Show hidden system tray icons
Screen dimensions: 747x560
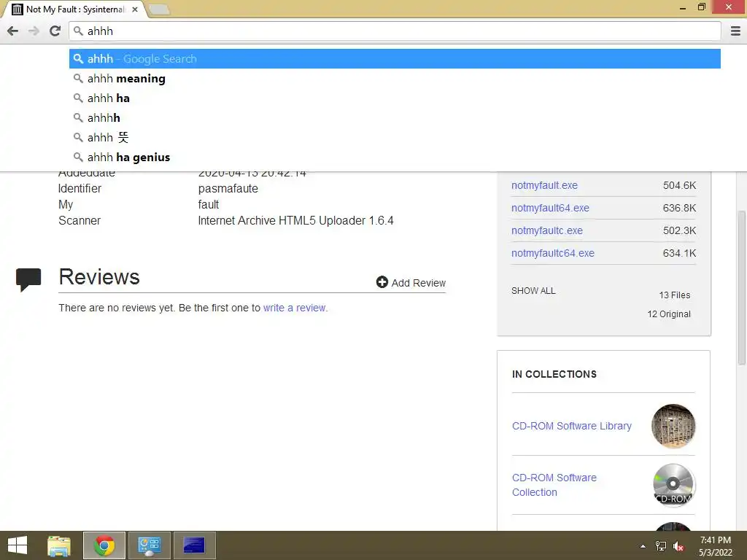tap(643, 546)
